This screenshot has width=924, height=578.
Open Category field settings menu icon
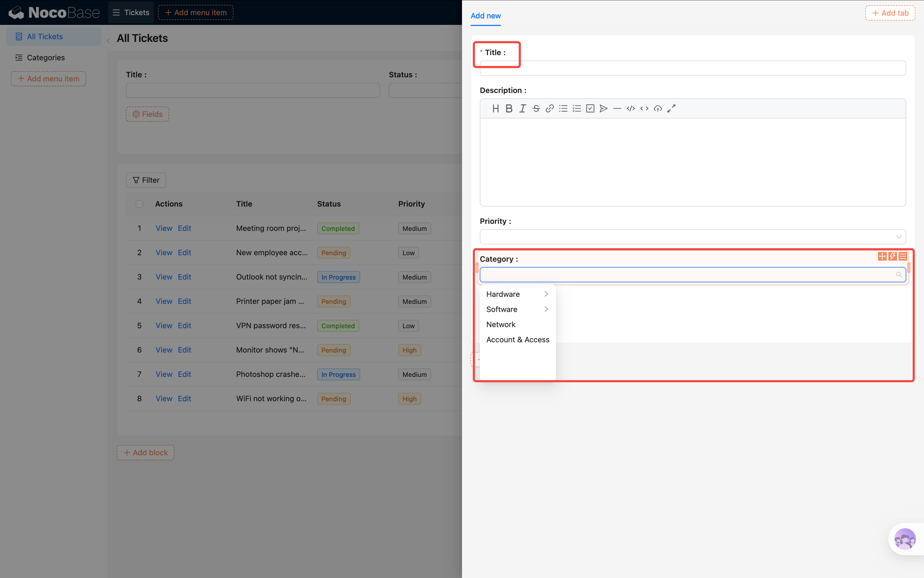click(903, 256)
